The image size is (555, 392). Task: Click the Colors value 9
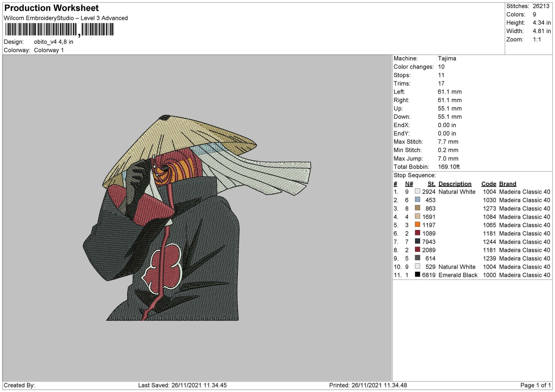tap(534, 15)
